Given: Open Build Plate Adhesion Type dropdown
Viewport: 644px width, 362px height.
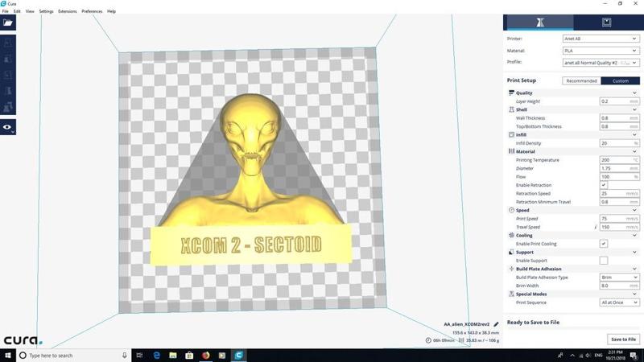Looking at the screenshot, I should [619, 278].
